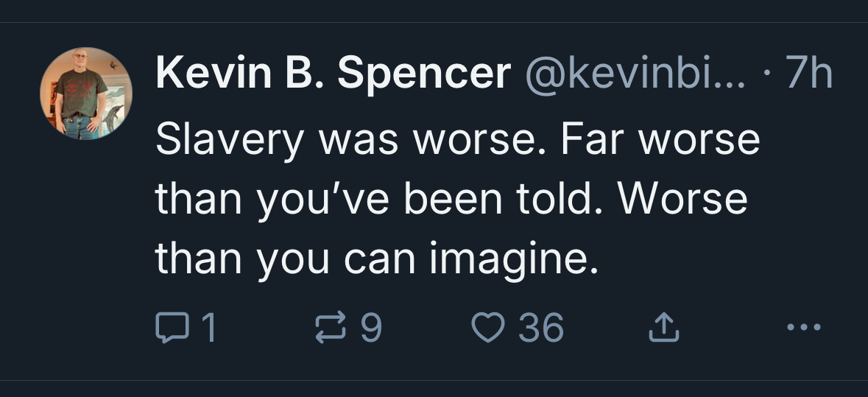Screen dimensions: 868x397
Task: Click the retweet count number 9
Action: [x=372, y=327]
